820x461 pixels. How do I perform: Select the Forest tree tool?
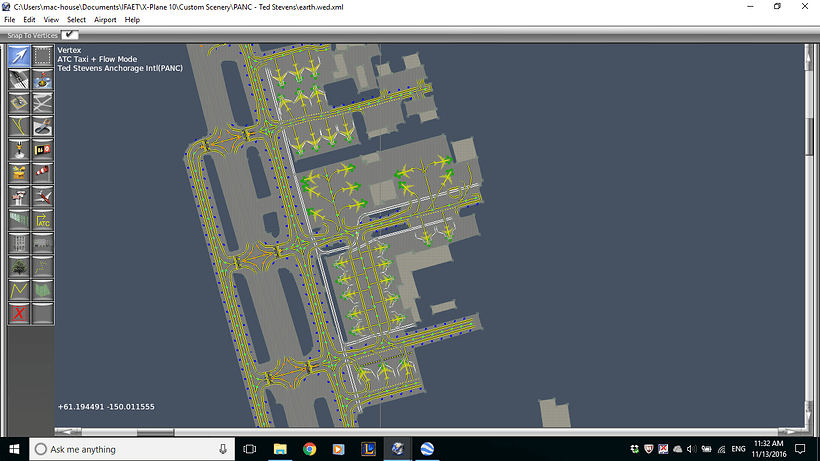pyautogui.click(x=19, y=267)
